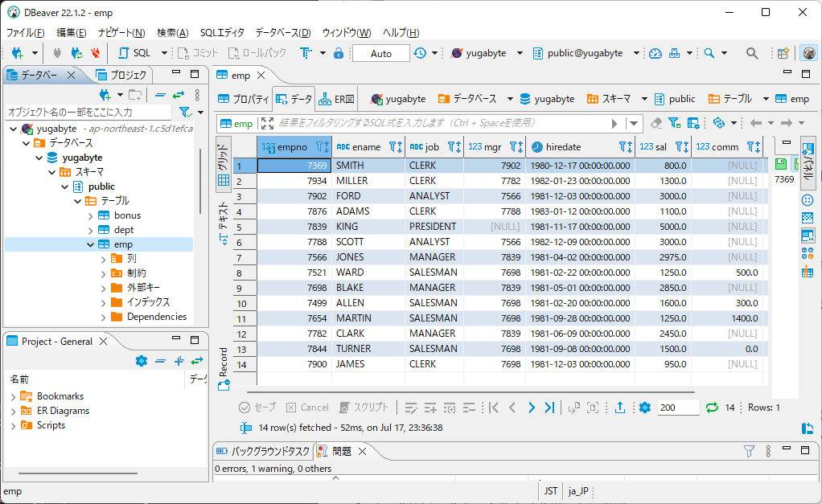This screenshot has height=504, width=822.
Task: Click the Project General settings gear icon
Action: [142, 361]
